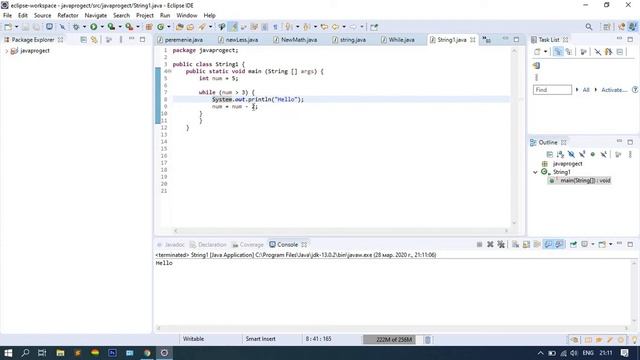Collapse the String1 class in Outline
The image size is (640, 360).
pos(535,172)
